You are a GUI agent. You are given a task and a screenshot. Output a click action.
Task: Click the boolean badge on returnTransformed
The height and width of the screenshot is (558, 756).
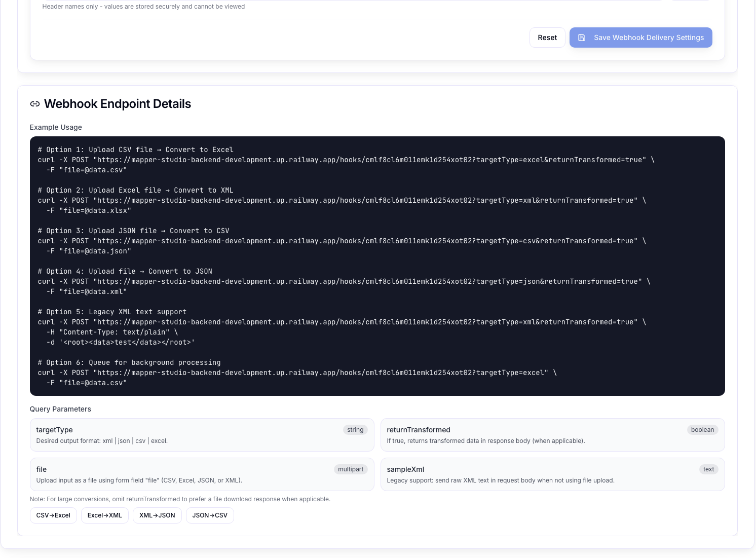pos(703,430)
